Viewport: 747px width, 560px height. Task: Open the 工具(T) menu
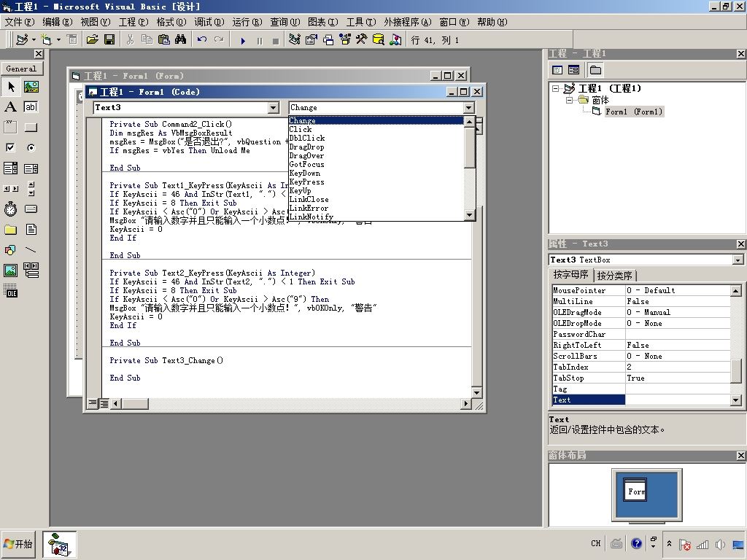(360, 22)
